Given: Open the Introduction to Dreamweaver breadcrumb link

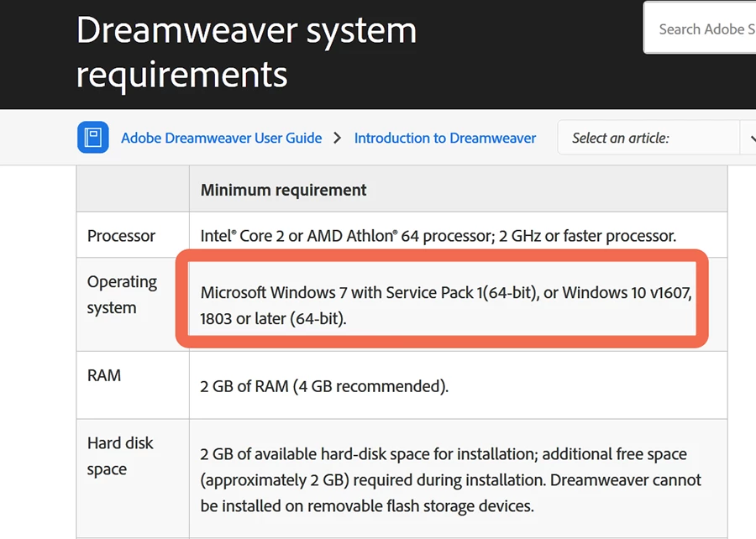Looking at the screenshot, I should coord(445,139).
